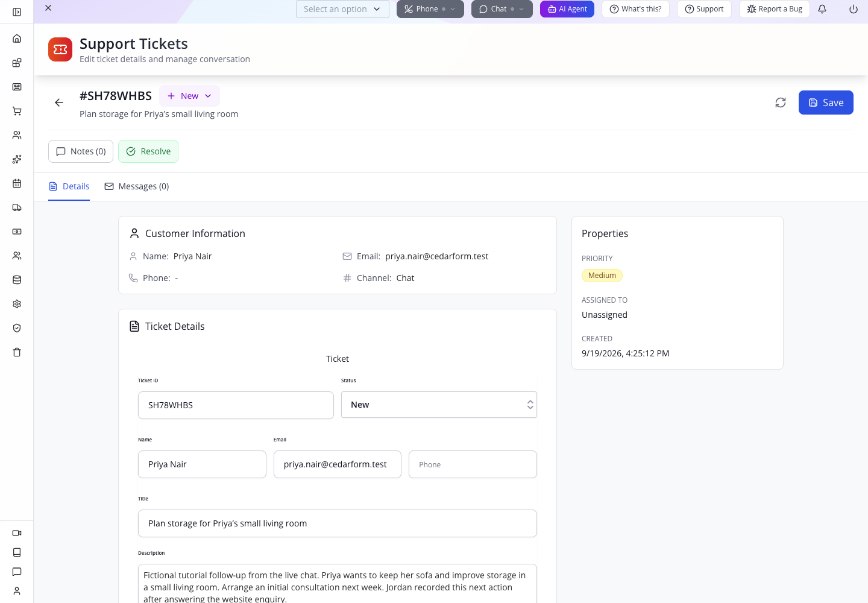Click the Email input field

[338, 464]
